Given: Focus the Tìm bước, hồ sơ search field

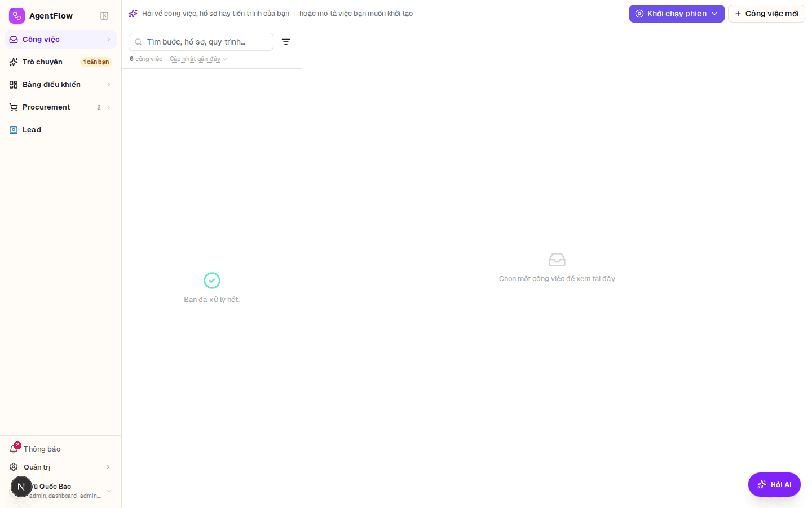Looking at the screenshot, I should 201,42.
